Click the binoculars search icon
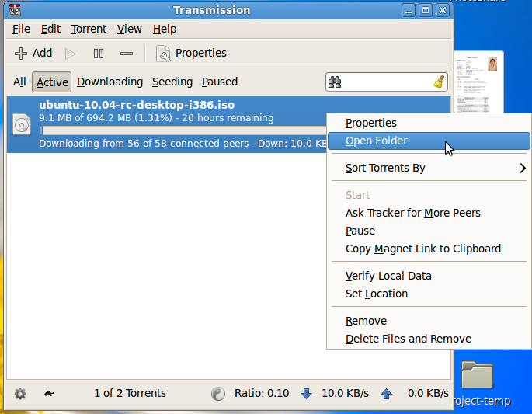 pyautogui.click(x=335, y=82)
